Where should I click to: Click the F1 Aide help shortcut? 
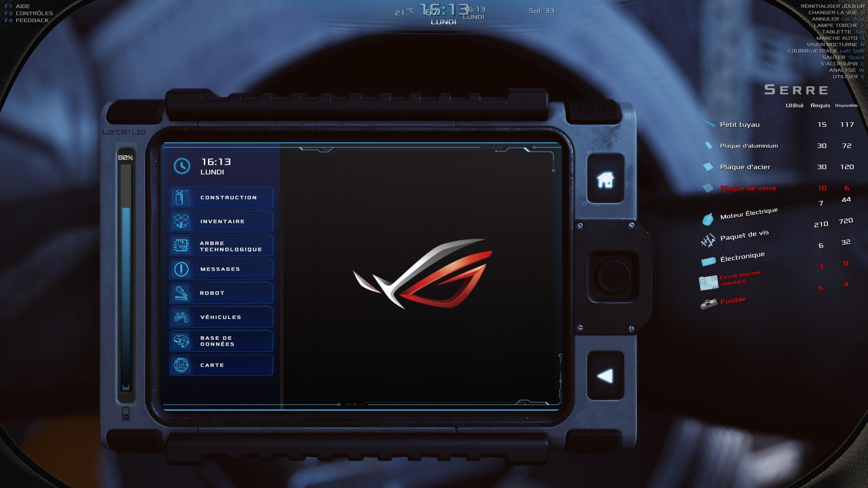(17, 6)
